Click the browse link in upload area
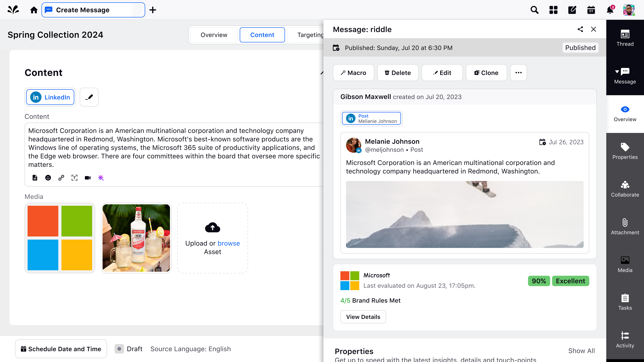 point(229,243)
